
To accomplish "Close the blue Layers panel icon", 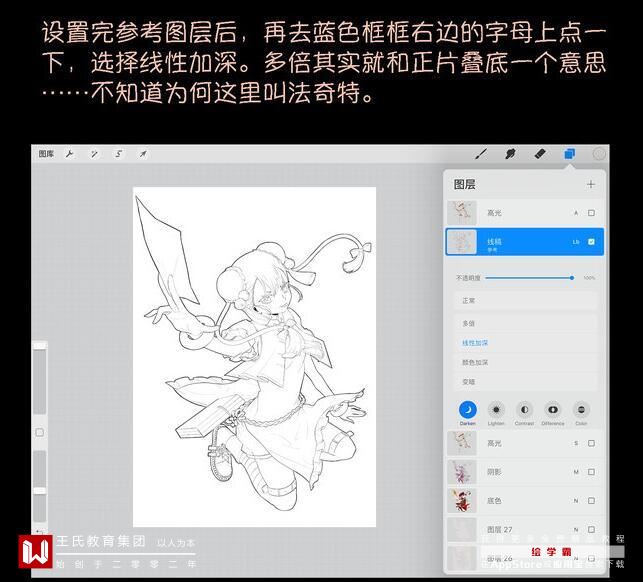I will (570, 154).
